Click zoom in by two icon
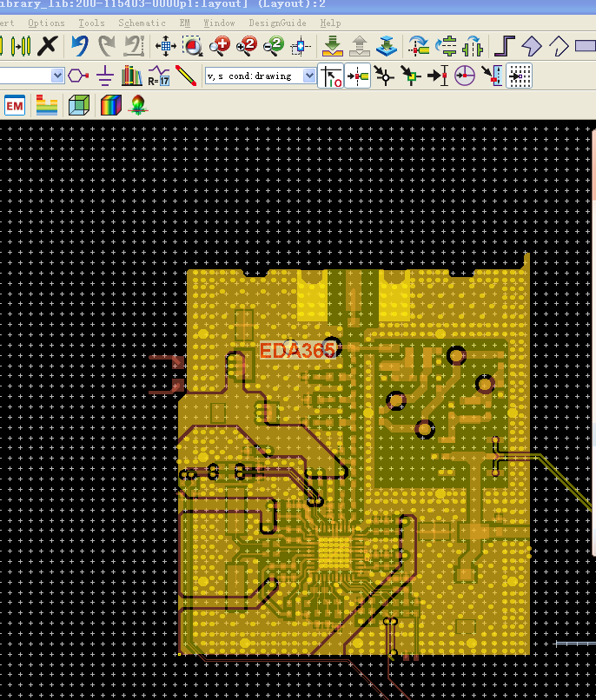Image resolution: width=596 pixels, height=700 pixels. coord(247,46)
